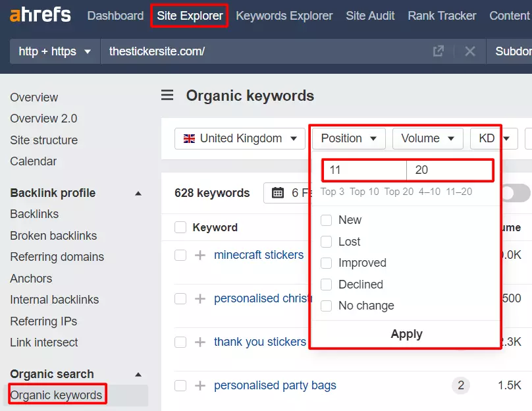This screenshot has width=532, height=411.
Task: Open the Position filter dropdown
Action: (x=349, y=138)
